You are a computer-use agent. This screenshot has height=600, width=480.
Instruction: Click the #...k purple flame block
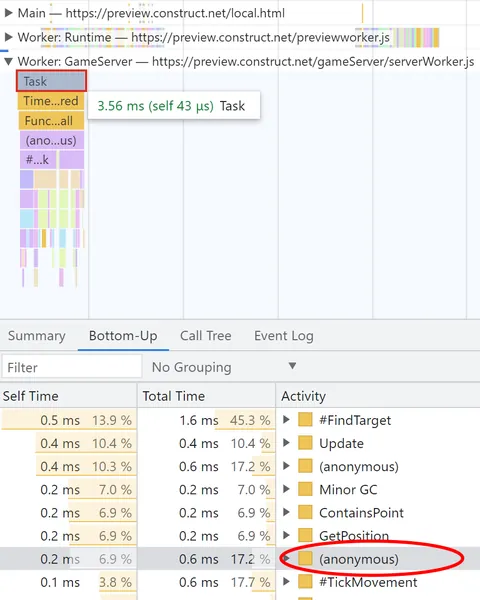click(38, 160)
